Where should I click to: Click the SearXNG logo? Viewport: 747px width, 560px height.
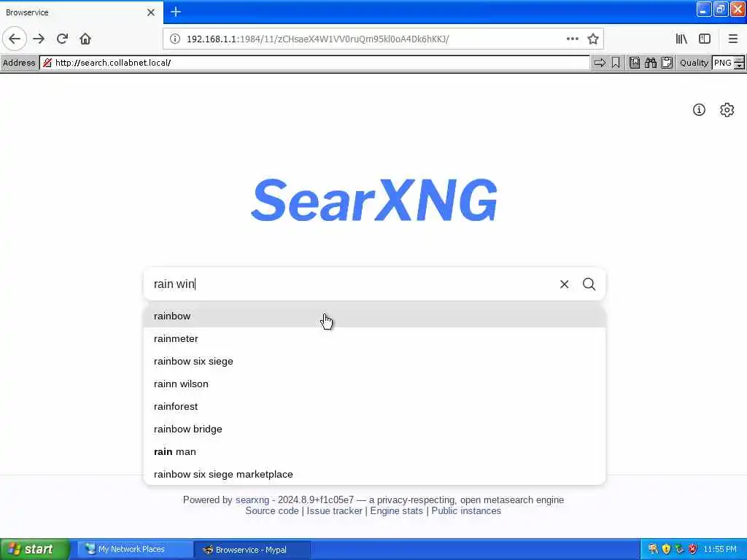coord(374,200)
